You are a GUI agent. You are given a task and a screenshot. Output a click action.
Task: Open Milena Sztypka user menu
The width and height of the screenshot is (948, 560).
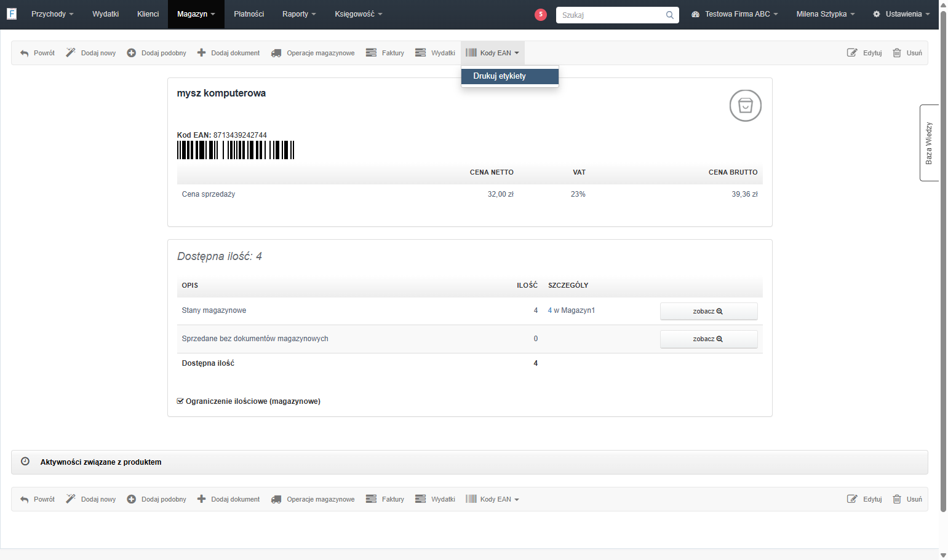(826, 14)
